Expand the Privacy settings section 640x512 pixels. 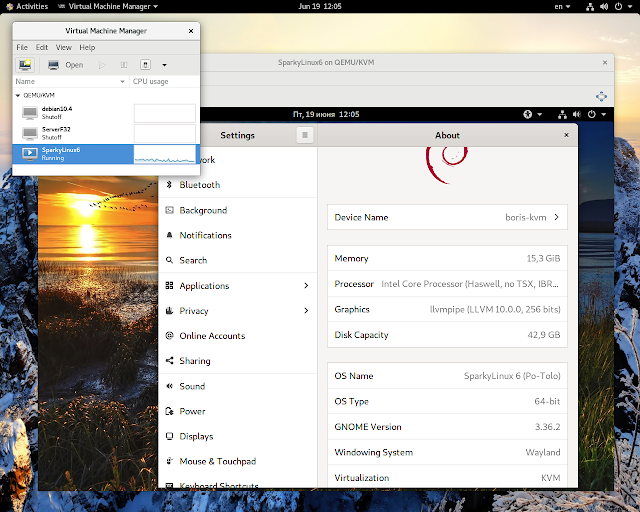pos(238,311)
